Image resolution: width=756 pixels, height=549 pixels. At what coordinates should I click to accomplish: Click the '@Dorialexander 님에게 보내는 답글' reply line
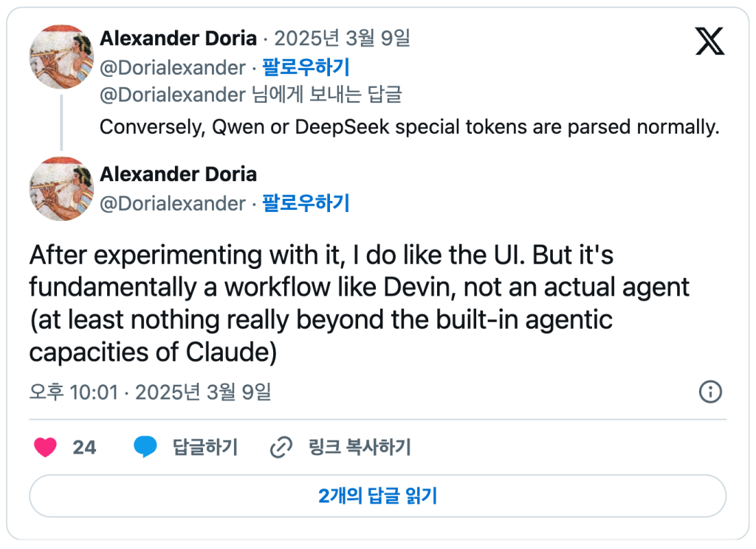pos(250,95)
